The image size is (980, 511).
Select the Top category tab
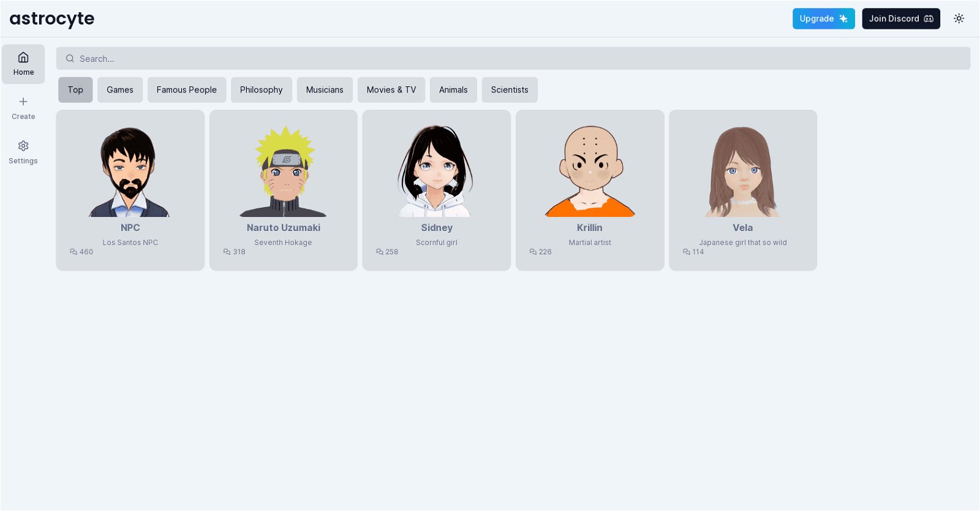click(75, 90)
